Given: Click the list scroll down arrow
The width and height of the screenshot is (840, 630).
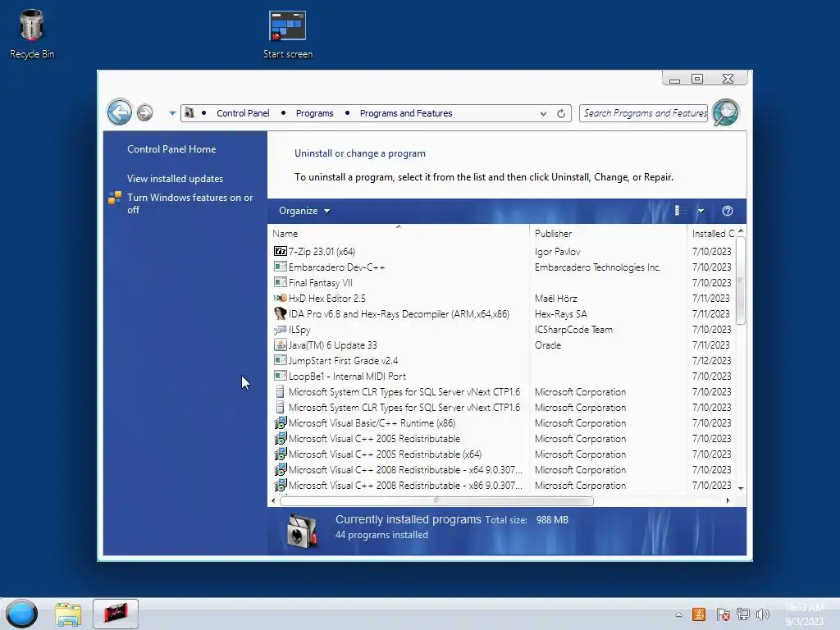Looking at the screenshot, I should tap(741, 488).
